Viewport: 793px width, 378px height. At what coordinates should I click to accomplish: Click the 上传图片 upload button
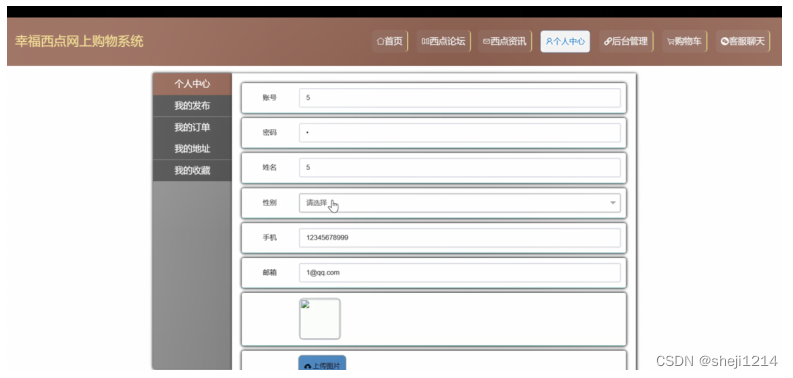[322, 363]
